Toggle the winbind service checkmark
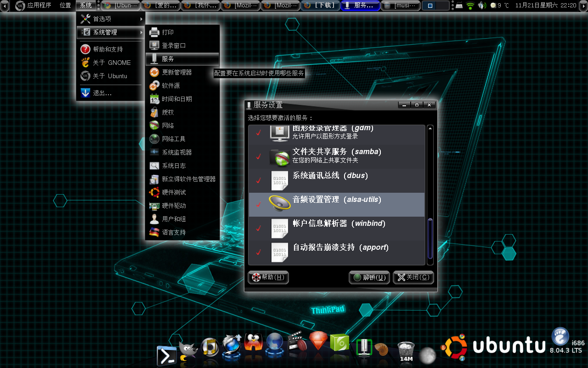This screenshot has width=588, height=368. tap(259, 228)
